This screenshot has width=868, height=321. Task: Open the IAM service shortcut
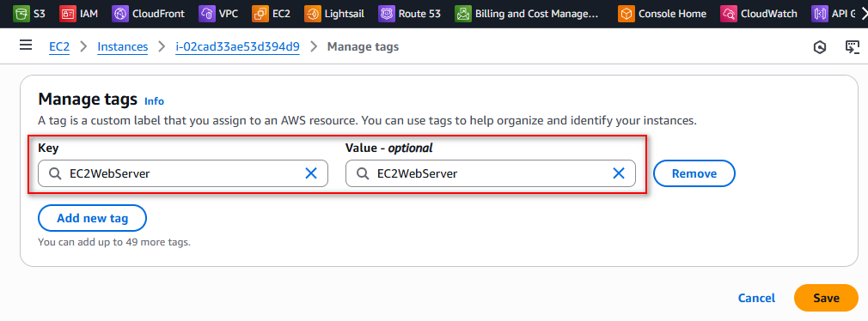(78, 13)
